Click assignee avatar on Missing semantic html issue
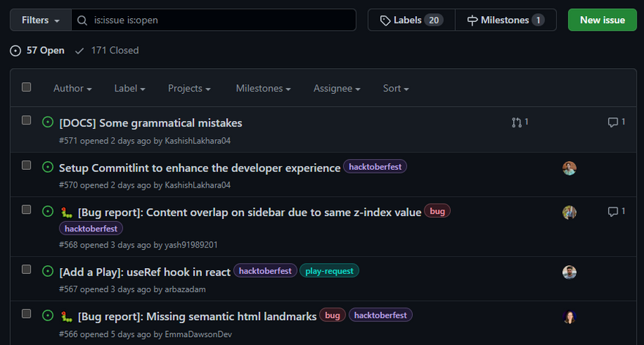This screenshot has width=644, height=345. click(x=569, y=316)
